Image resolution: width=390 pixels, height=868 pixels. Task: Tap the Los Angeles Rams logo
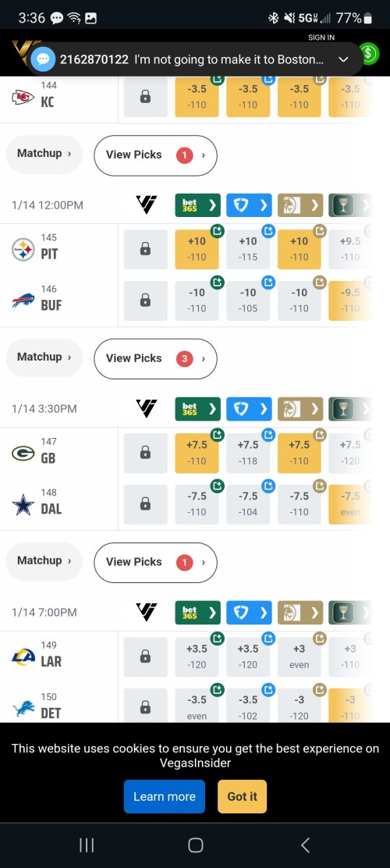click(23, 657)
